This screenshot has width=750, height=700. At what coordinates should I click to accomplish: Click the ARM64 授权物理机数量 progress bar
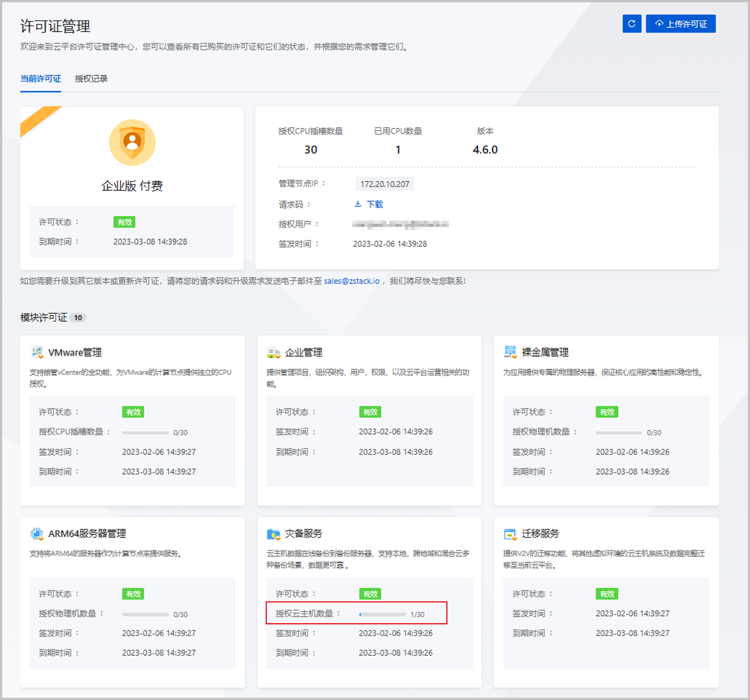coord(145,614)
